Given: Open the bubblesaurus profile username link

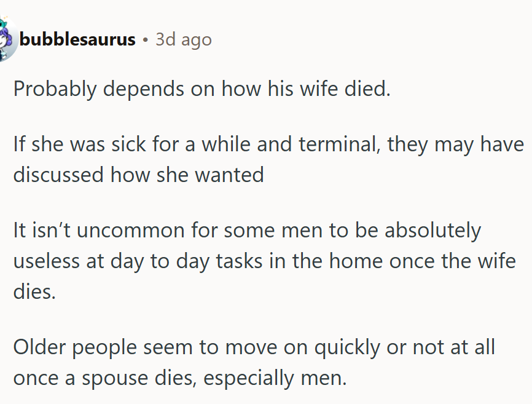Looking at the screenshot, I should pyautogui.click(x=77, y=40).
